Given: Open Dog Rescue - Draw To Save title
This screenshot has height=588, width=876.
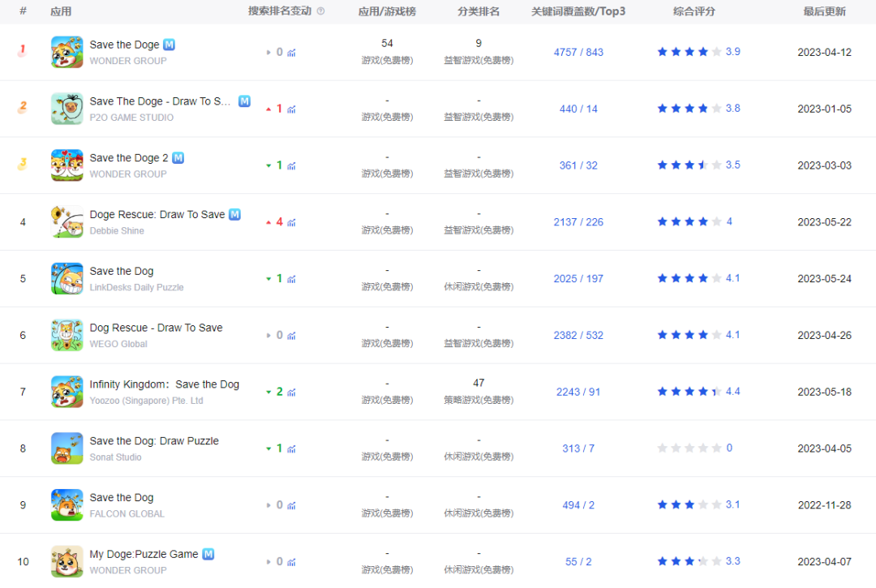Looking at the screenshot, I should click(156, 328).
